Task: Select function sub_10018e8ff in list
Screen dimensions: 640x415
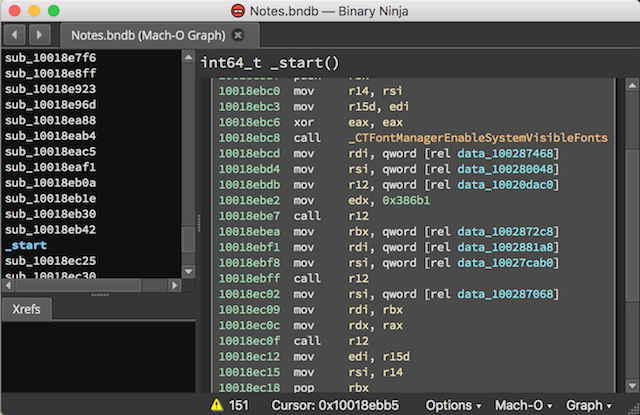Action: [x=51, y=73]
